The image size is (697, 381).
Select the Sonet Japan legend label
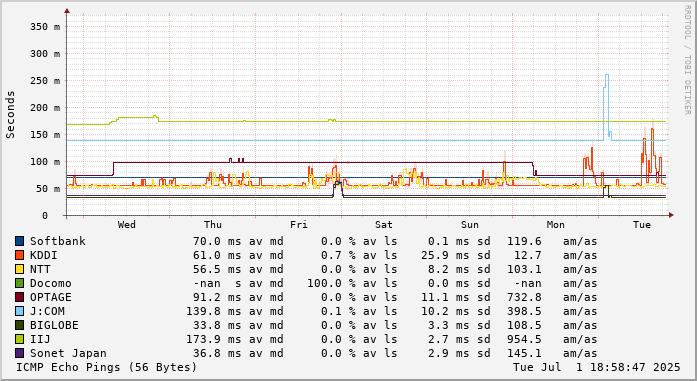click(x=68, y=353)
